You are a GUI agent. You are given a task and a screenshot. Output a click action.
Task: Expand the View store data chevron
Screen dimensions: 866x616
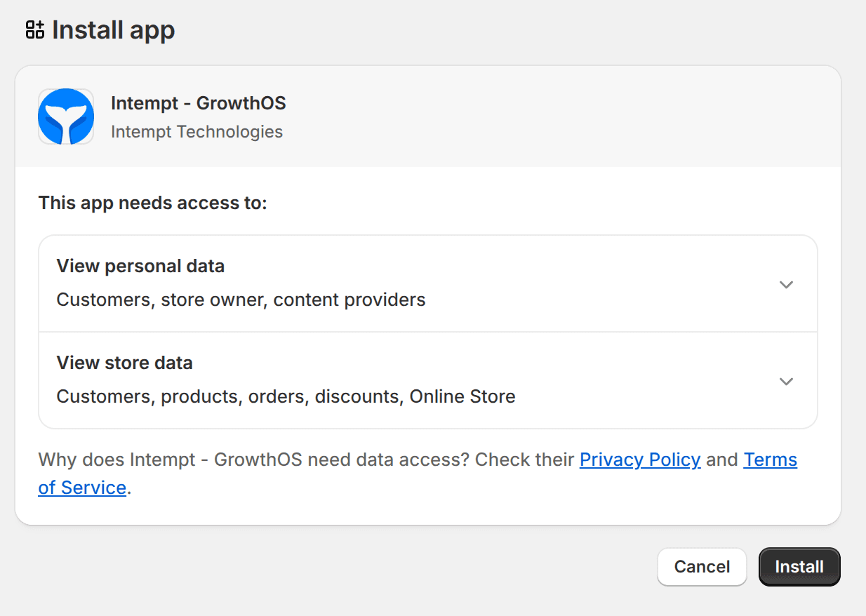coord(786,381)
